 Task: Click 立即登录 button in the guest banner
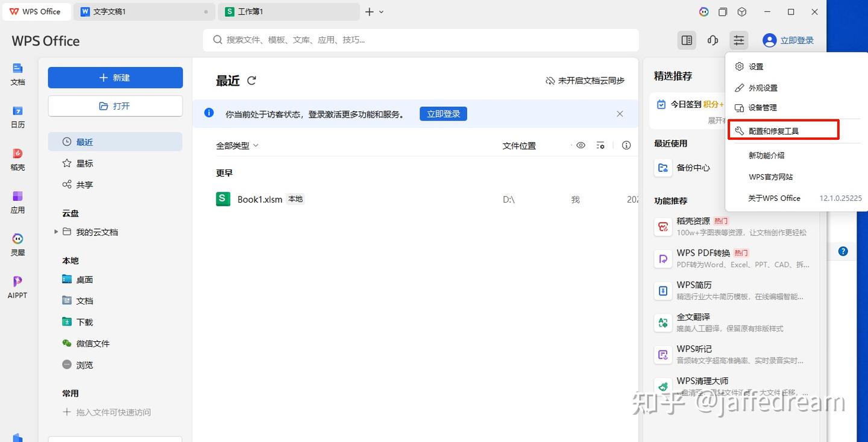pyautogui.click(x=443, y=113)
